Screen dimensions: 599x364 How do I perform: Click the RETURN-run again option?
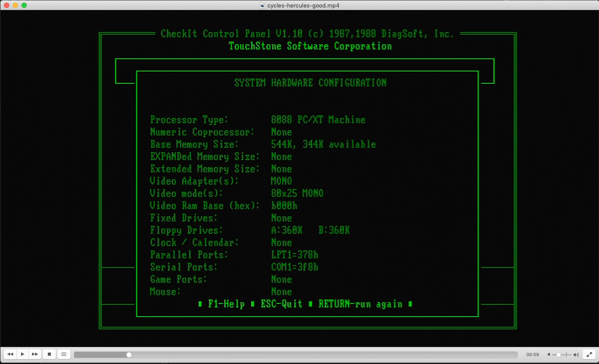[x=360, y=304]
